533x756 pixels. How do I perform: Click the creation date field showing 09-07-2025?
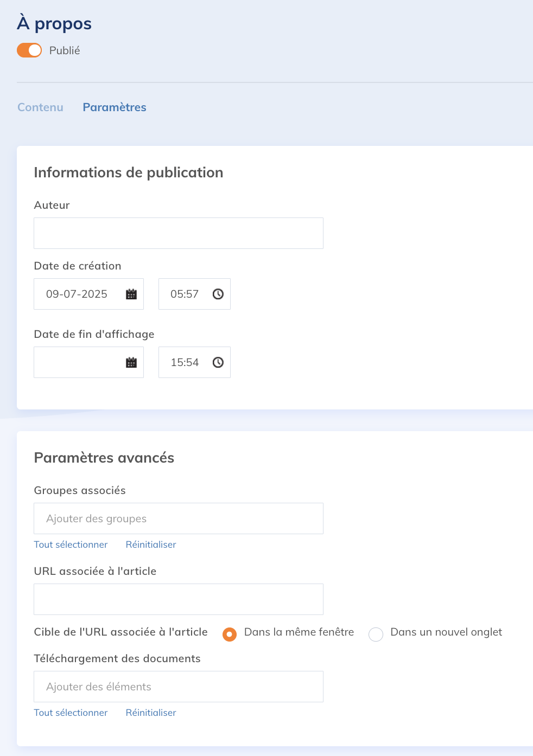88,294
